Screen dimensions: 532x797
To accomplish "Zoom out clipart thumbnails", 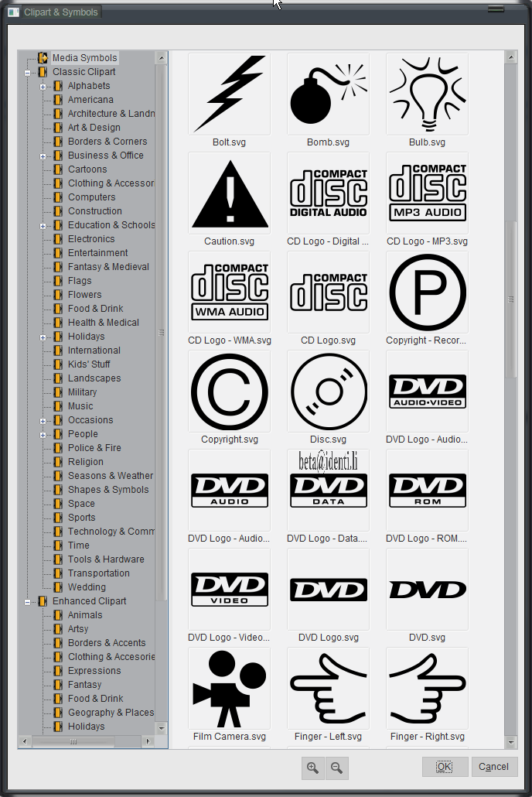I will (x=337, y=768).
